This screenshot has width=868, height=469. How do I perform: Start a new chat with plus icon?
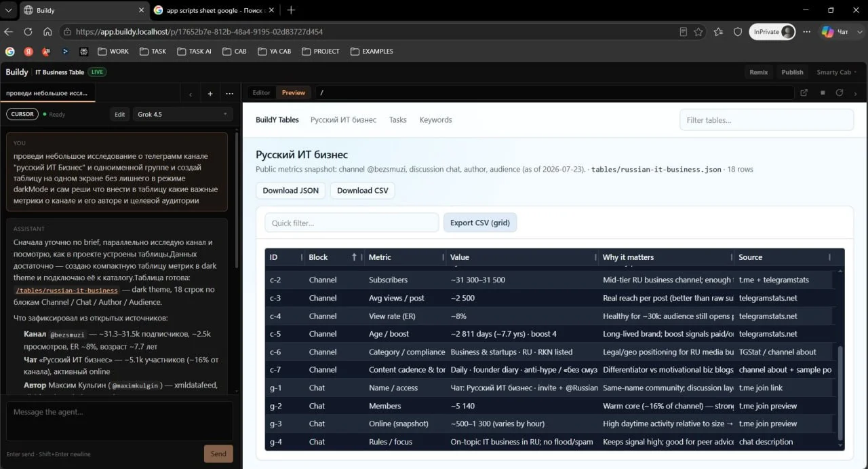pyautogui.click(x=210, y=94)
